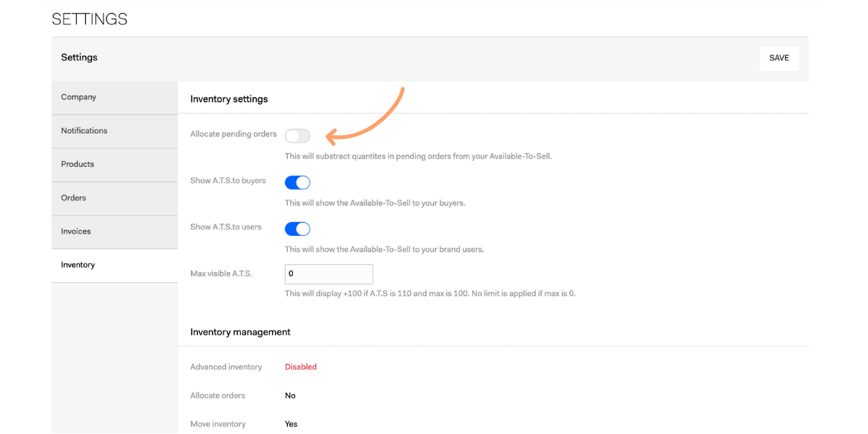Screen dimensions: 868x434
Task: Disable the Show A.T.S. to buyers toggle
Action: (297, 182)
